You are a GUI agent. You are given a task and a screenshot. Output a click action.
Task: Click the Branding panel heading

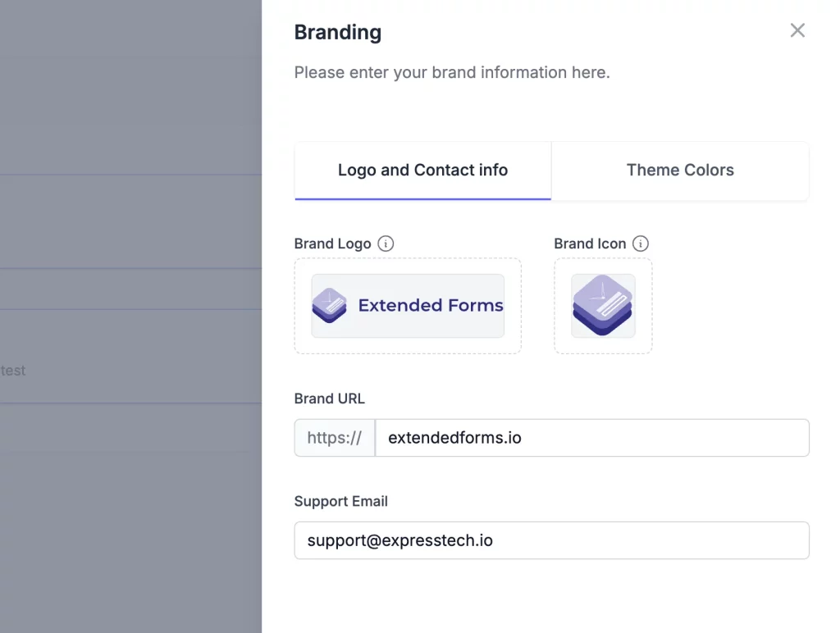click(x=337, y=32)
